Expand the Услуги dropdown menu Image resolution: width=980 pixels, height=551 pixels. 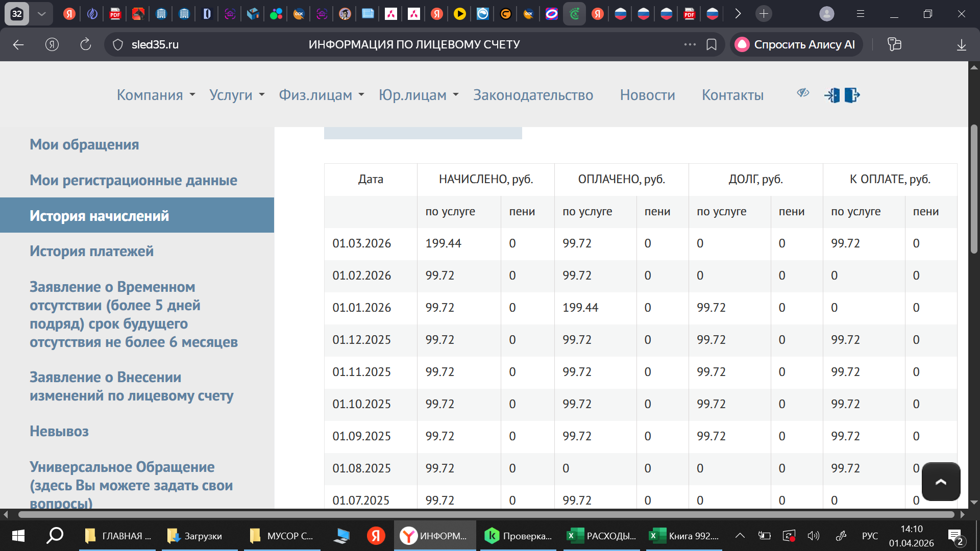(x=237, y=95)
